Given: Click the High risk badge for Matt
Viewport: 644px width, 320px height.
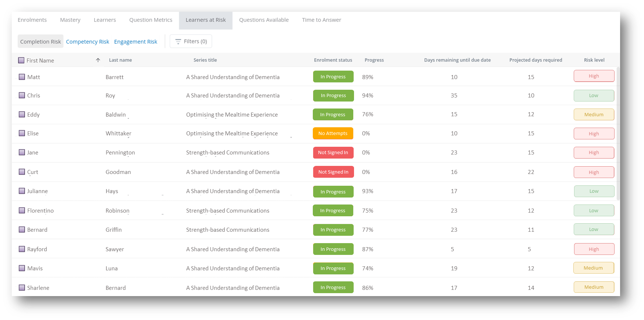Looking at the screenshot, I should coord(594,76).
